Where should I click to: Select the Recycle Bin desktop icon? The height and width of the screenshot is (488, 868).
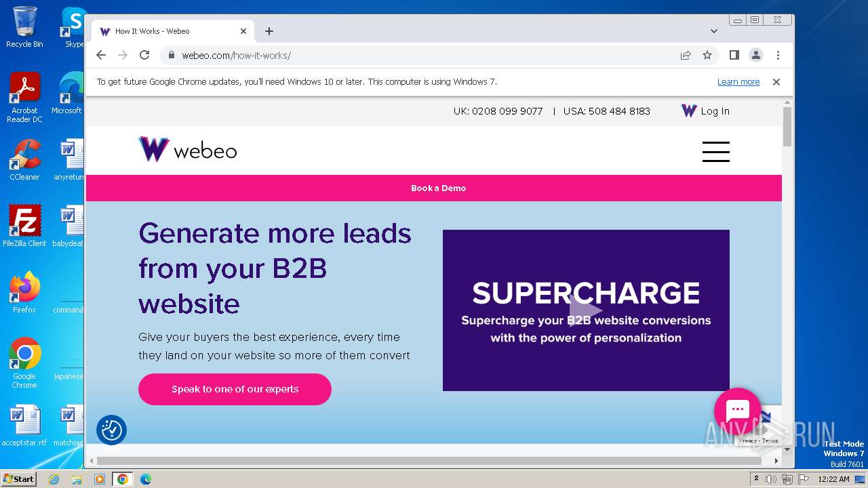tap(24, 27)
